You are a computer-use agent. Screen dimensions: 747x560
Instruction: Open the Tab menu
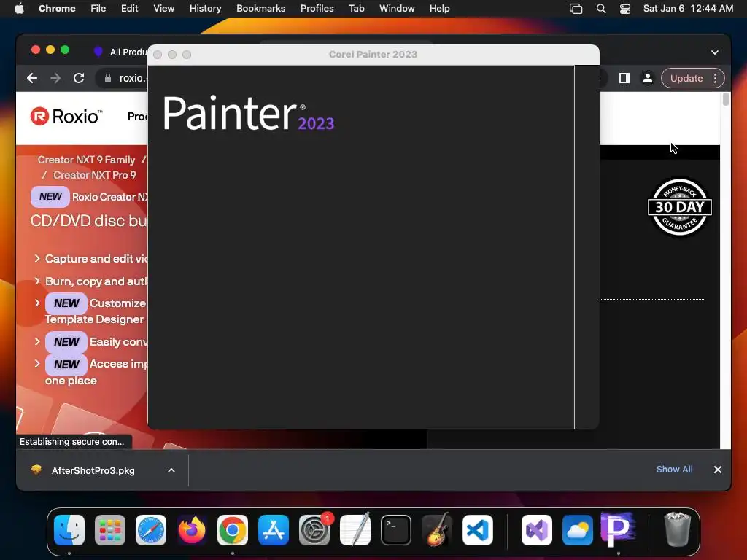click(356, 9)
